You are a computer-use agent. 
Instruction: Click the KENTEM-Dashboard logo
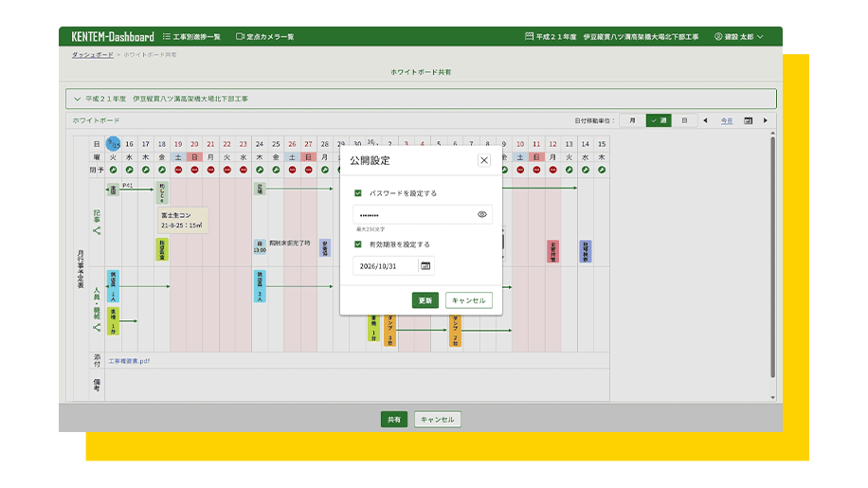[x=113, y=37]
